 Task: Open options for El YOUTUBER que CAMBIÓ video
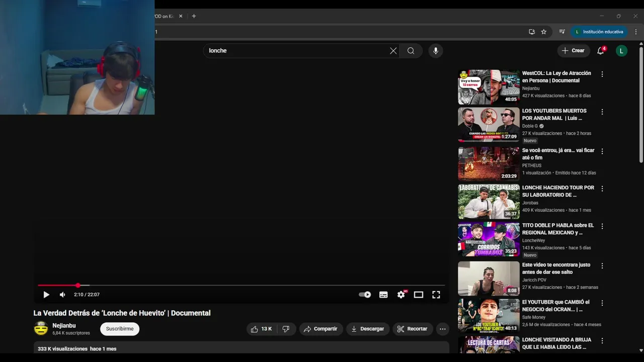602,304
